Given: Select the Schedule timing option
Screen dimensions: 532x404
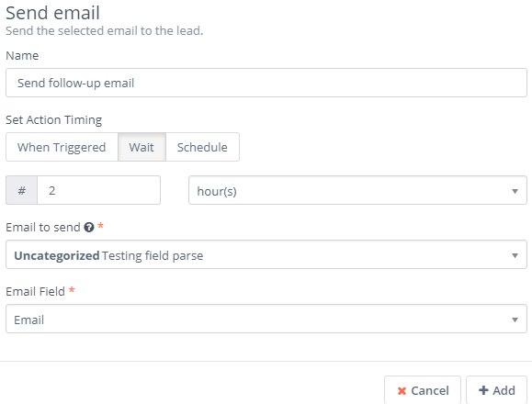Looking at the screenshot, I should [x=202, y=147].
